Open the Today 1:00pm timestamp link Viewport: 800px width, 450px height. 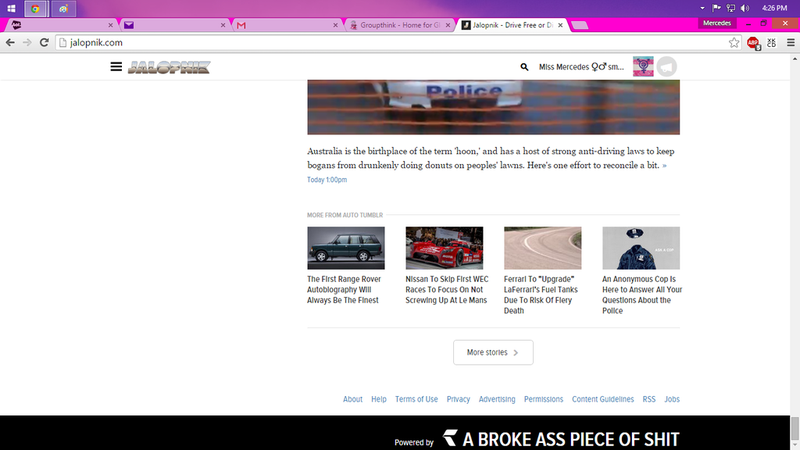tap(327, 180)
